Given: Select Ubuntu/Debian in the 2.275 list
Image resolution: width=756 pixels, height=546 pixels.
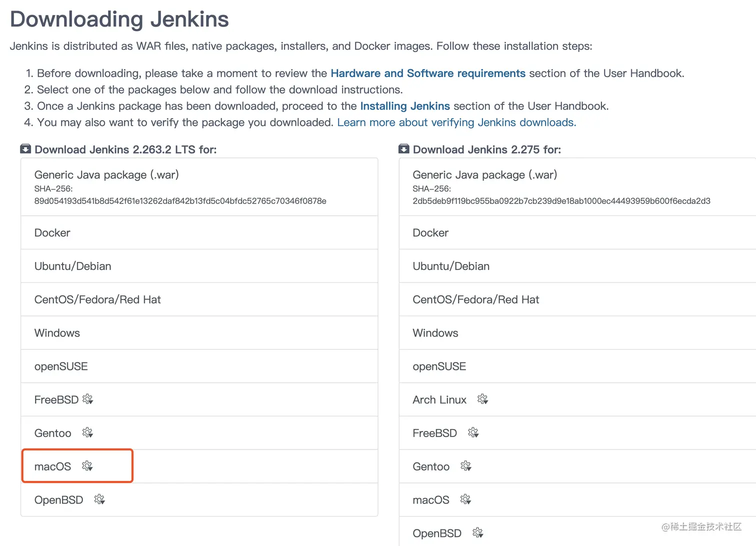Looking at the screenshot, I should tap(577, 266).
